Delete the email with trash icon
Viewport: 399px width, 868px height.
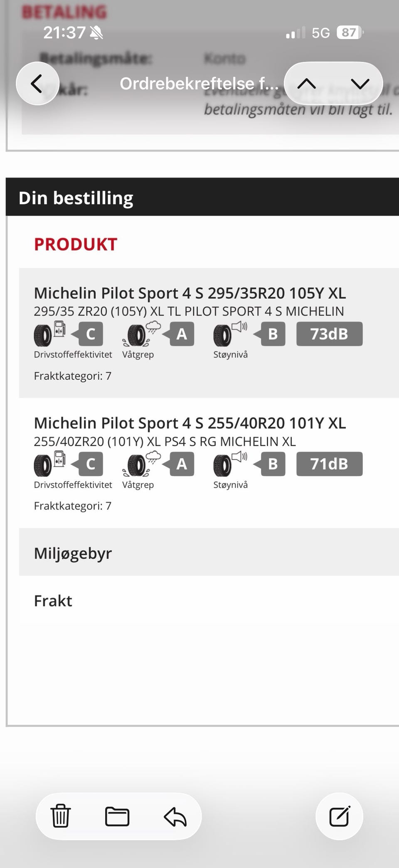coord(61,816)
